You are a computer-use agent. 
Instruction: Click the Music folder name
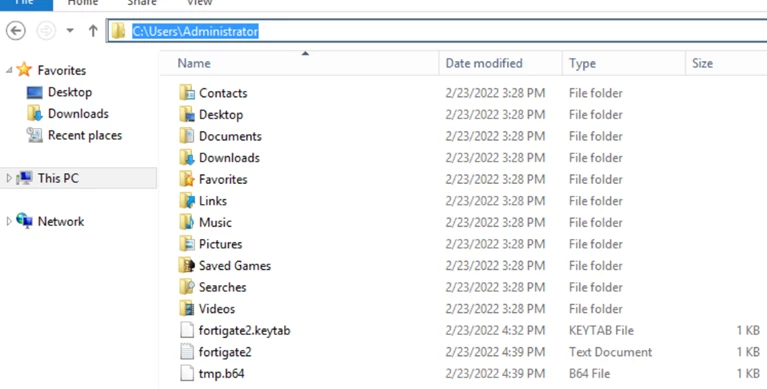point(215,222)
